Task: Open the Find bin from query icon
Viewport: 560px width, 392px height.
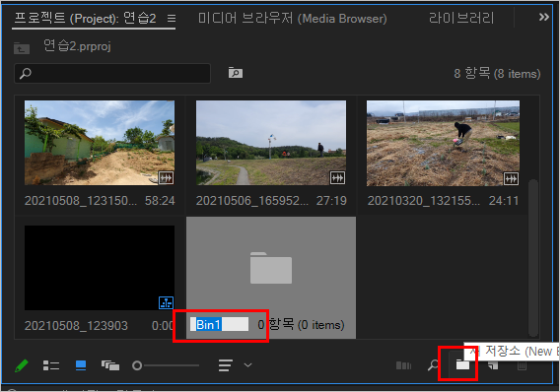Action: [236, 73]
